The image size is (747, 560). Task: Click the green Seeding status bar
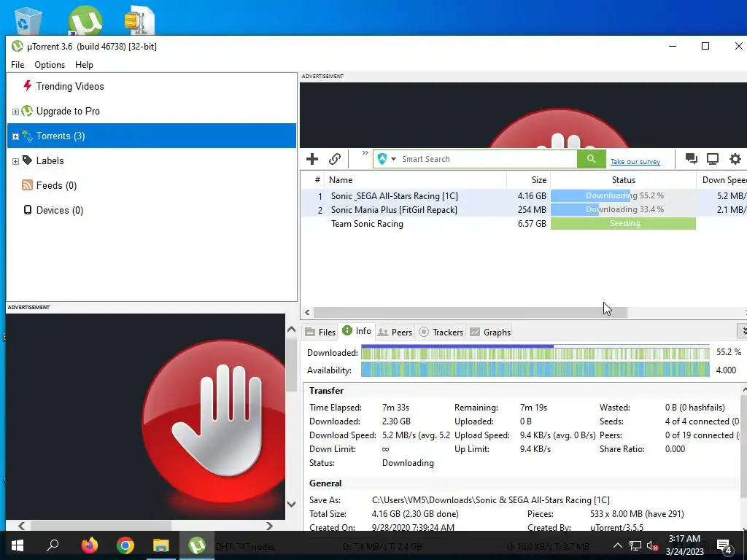(x=623, y=223)
